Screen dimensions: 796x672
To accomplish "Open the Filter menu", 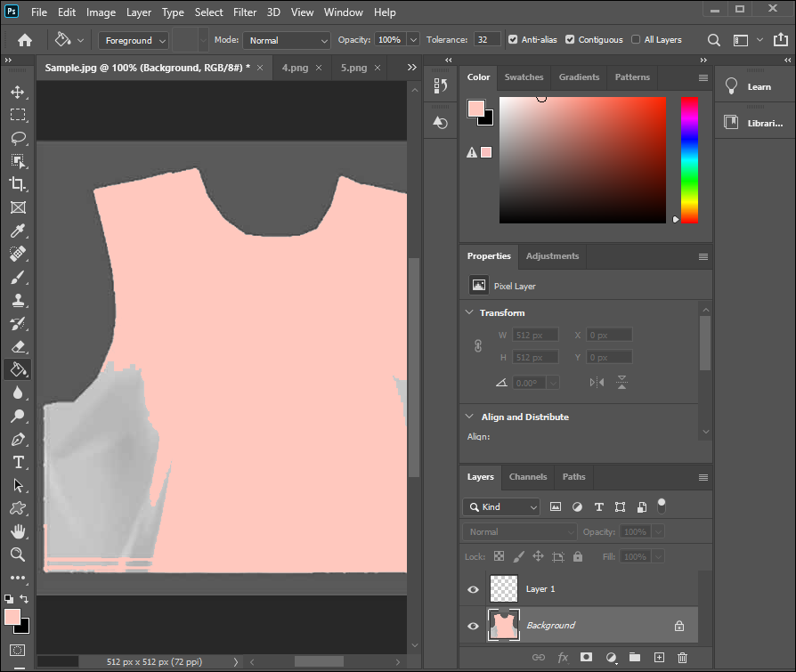I will coord(246,12).
